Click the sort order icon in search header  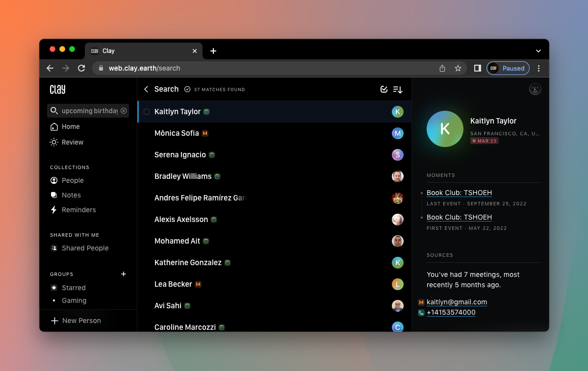point(398,89)
